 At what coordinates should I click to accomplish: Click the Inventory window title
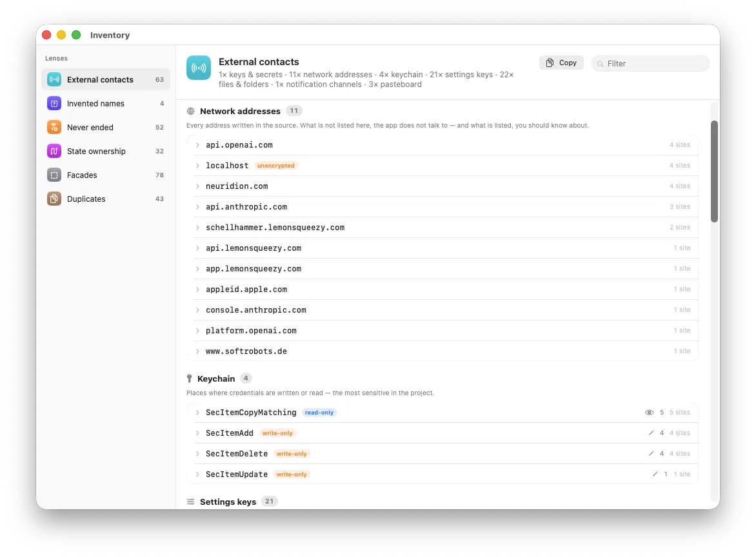pos(110,35)
